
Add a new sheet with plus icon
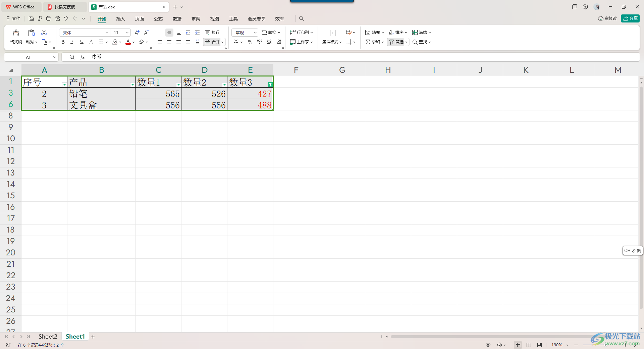click(x=93, y=337)
